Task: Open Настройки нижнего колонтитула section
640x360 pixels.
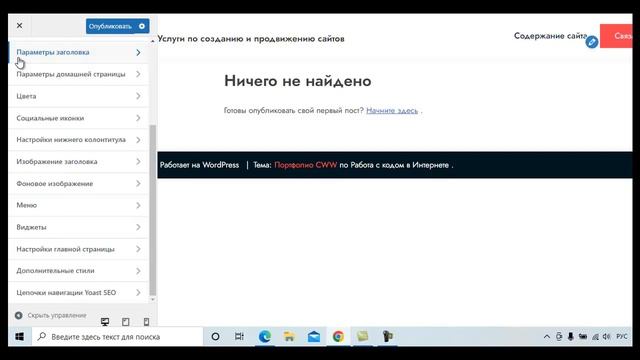Action: (78, 140)
